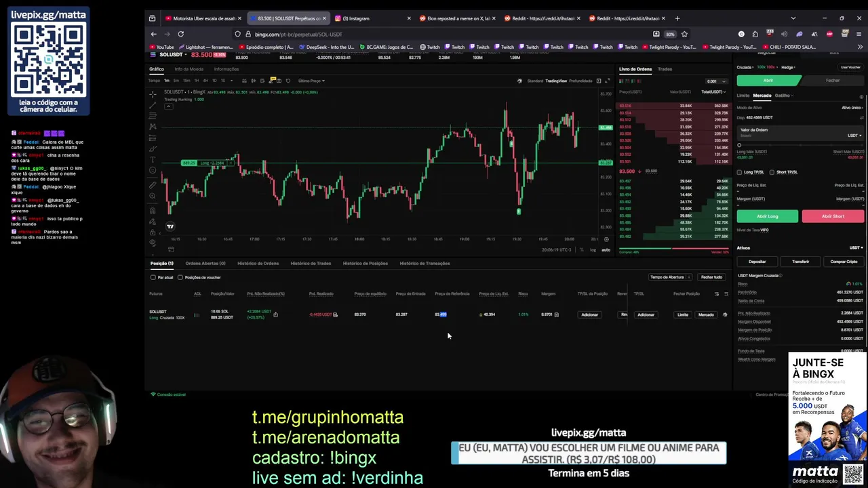Image resolution: width=868 pixels, height=488 pixels.
Task: Click the Fechar tudo button
Action: click(x=711, y=277)
